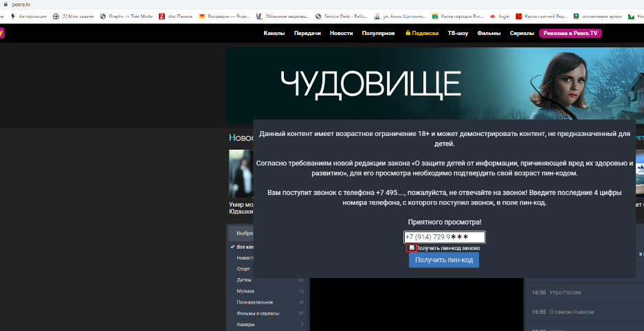Screen dimensions: 644x331
Task: Open the отключения артем bookmark
Action: (597, 16)
